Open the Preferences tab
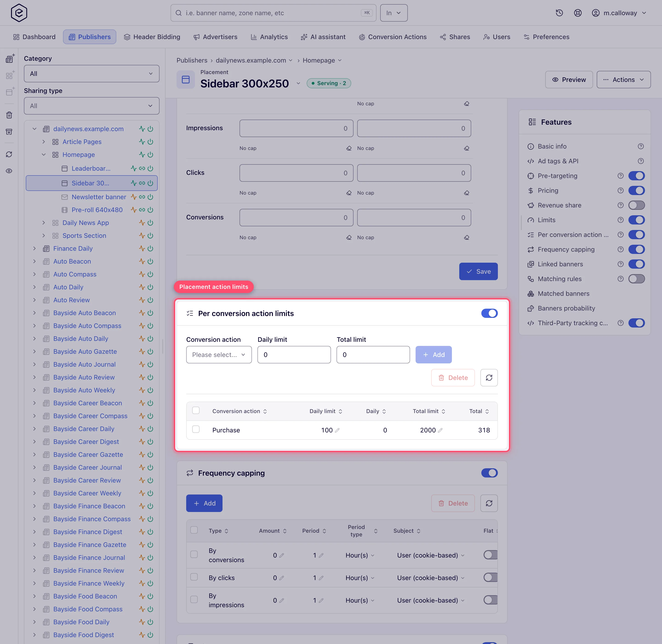This screenshot has height=644, width=662. tap(546, 37)
